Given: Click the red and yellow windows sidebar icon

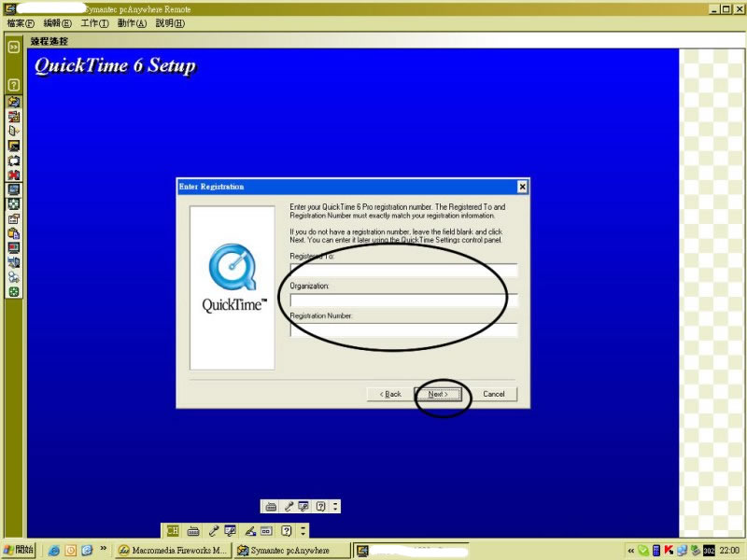Looking at the screenshot, I should point(14,116).
